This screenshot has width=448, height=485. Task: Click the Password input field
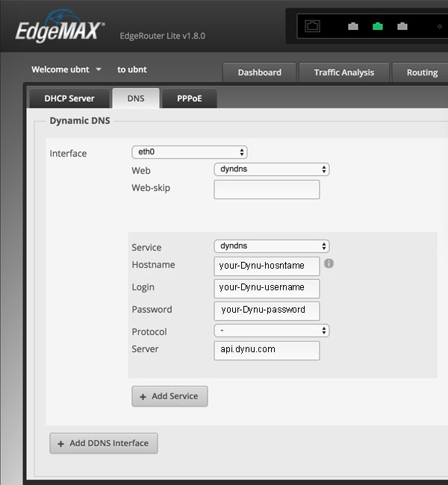point(267,311)
